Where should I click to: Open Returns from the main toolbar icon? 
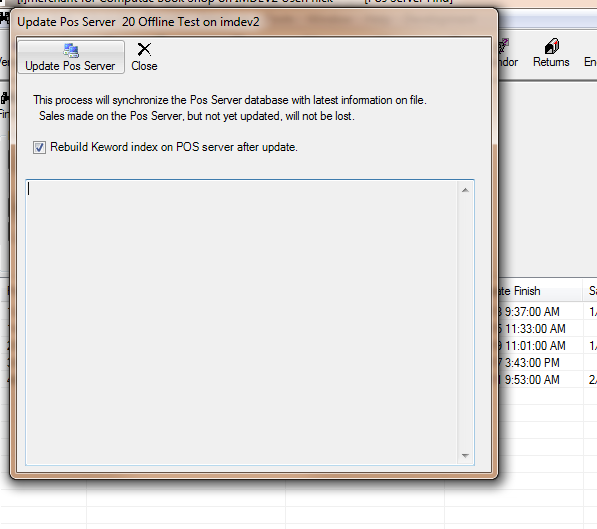coord(552,46)
